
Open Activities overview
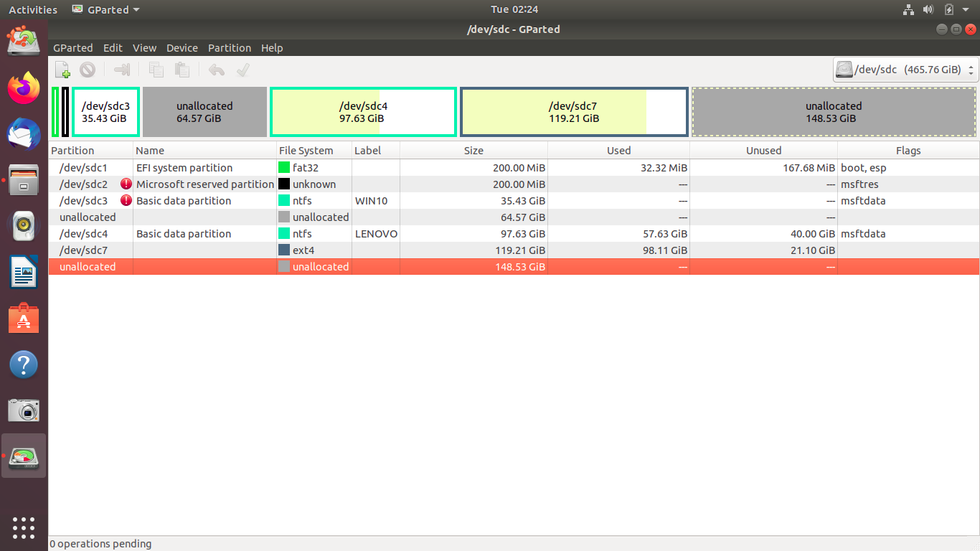coord(33,9)
